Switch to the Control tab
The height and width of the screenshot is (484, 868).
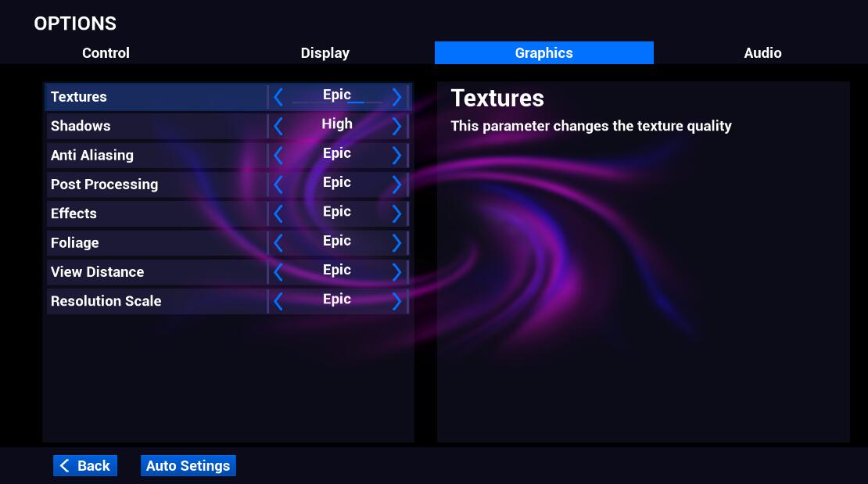click(x=106, y=53)
